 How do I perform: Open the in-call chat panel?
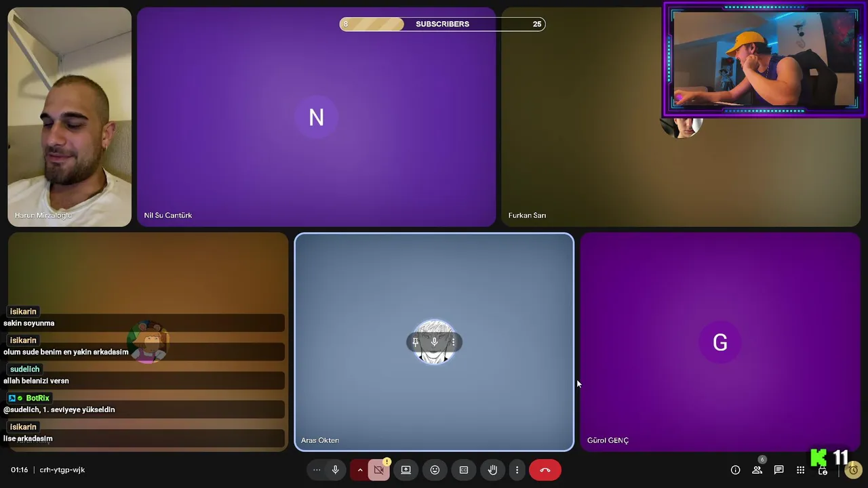(x=779, y=470)
